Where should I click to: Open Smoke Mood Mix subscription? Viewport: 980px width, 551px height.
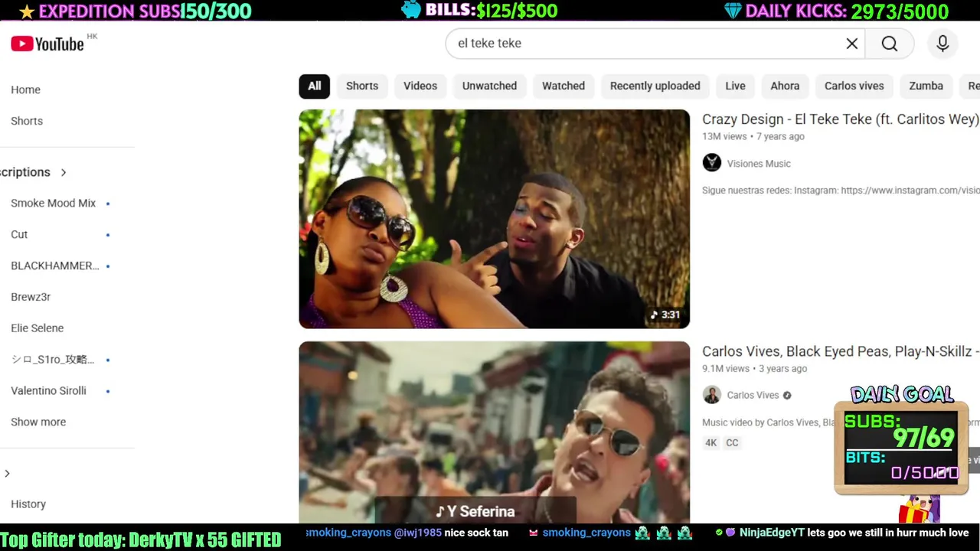53,204
